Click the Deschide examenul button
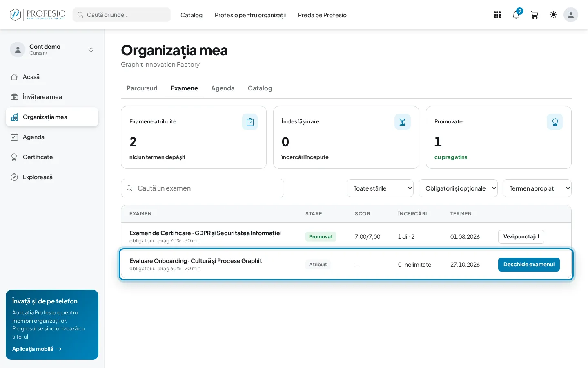This screenshot has width=588, height=368. [529, 265]
